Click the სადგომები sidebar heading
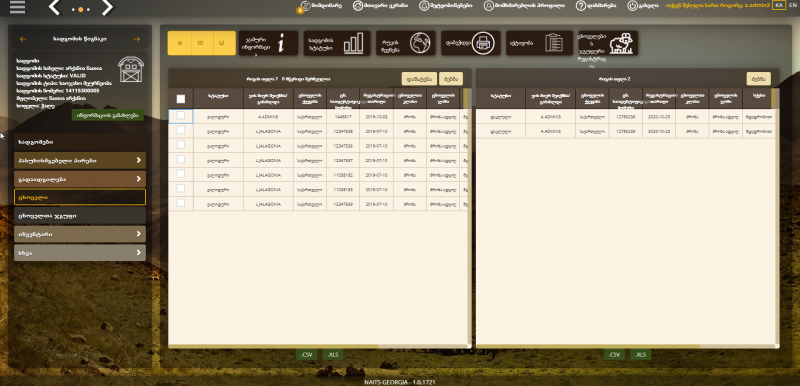The image size is (800, 386). coord(80,142)
